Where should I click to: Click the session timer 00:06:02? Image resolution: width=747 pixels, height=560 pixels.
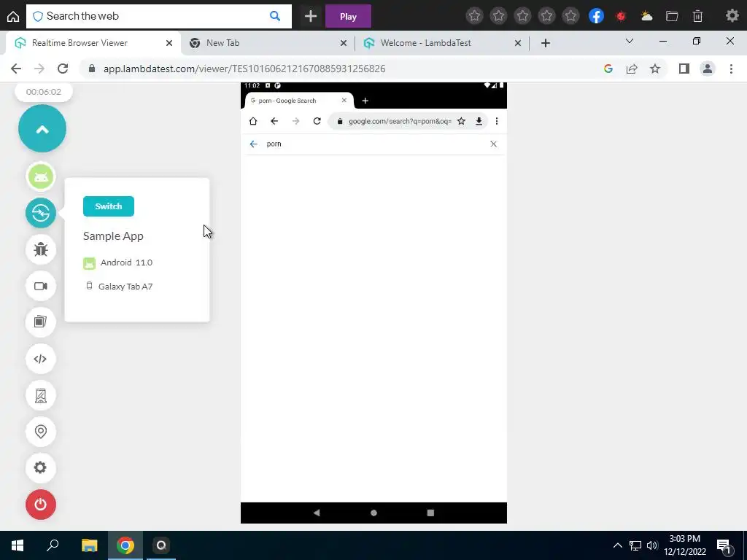pos(43,91)
